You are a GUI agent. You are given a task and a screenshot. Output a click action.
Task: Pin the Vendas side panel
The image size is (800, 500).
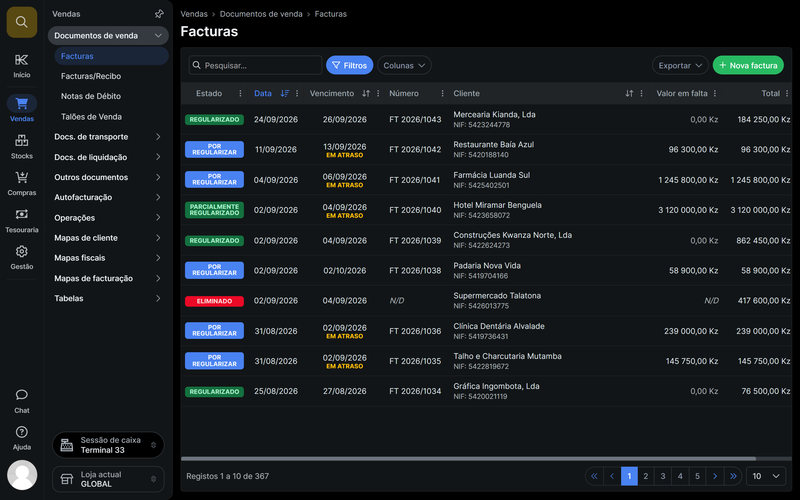(159, 14)
